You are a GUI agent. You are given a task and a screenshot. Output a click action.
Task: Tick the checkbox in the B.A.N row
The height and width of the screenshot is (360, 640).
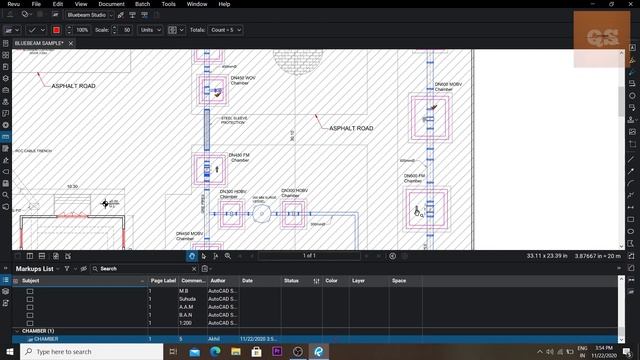tap(30, 315)
